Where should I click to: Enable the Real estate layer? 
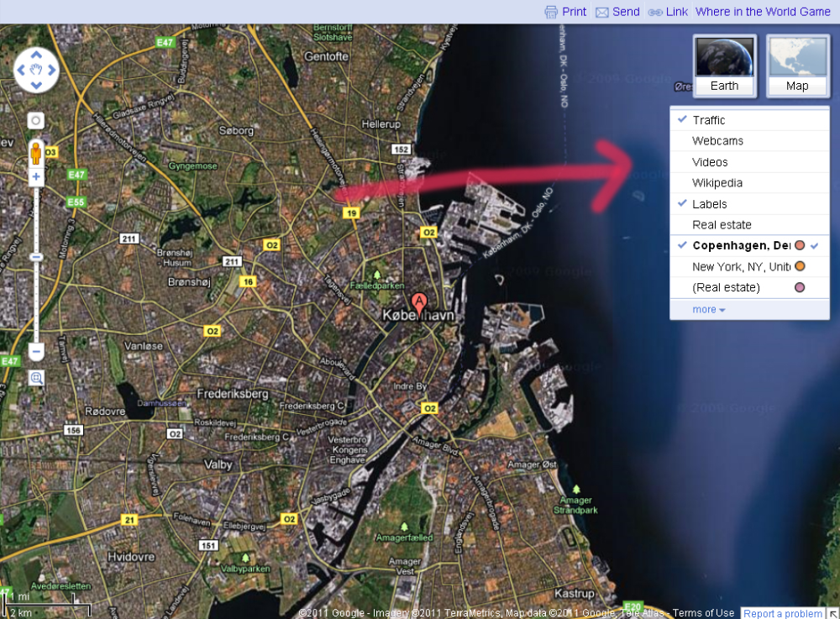tap(749, 225)
